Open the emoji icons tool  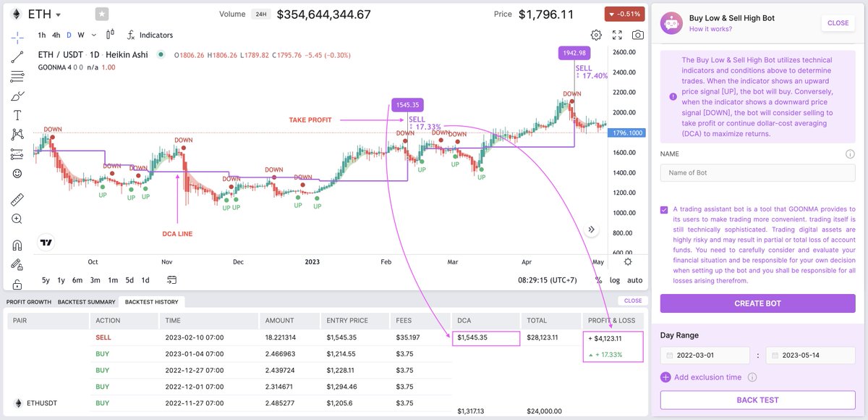(x=17, y=174)
